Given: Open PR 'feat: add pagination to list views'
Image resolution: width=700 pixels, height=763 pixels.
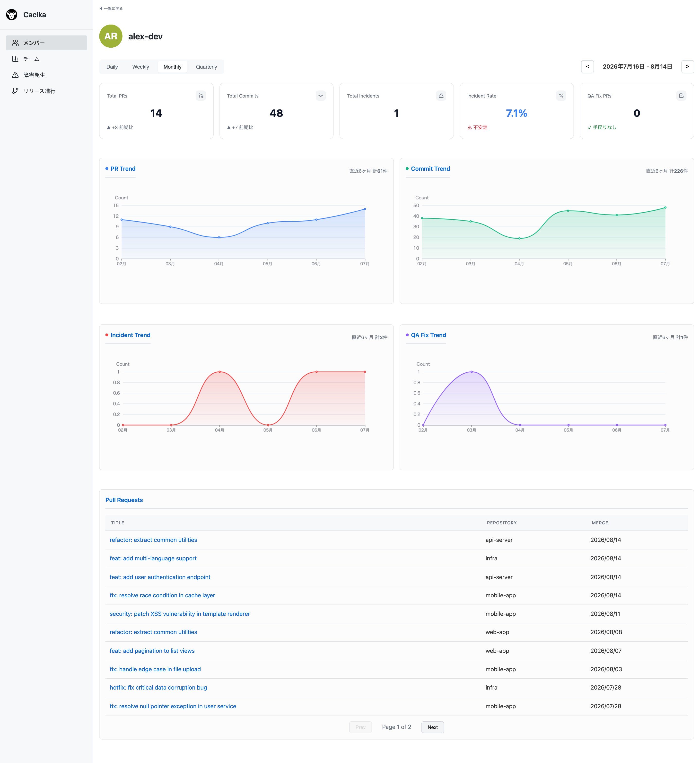Looking at the screenshot, I should (152, 651).
